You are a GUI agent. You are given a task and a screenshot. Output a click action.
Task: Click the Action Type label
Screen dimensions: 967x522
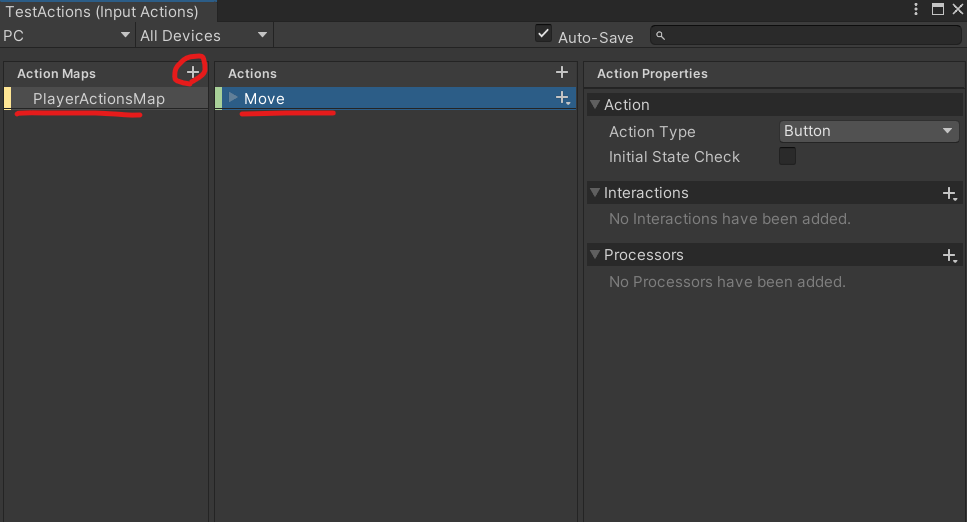pyautogui.click(x=652, y=132)
